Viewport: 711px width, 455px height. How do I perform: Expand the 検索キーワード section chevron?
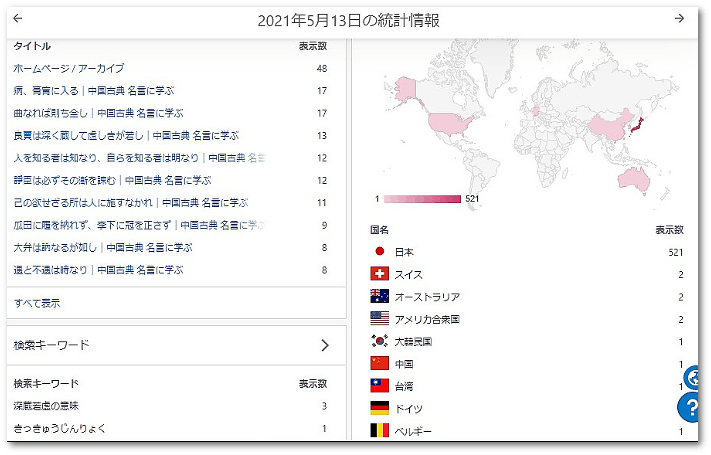point(324,346)
